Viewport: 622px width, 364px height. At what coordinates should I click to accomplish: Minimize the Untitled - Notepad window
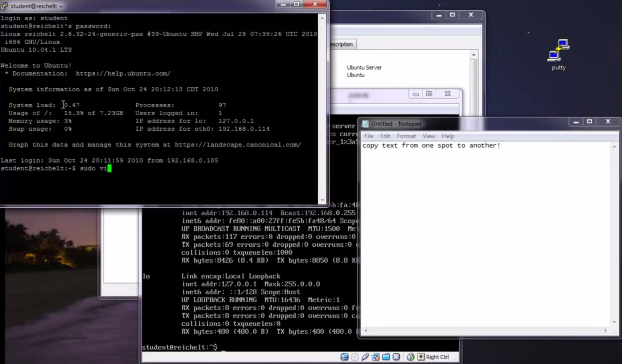pyautogui.click(x=576, y=122)
